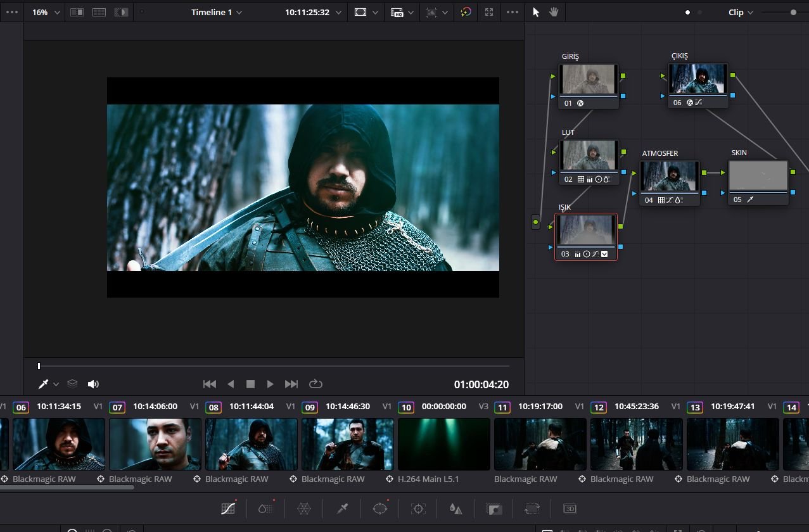Screen dimensions: 809x532
Task: Expand viewer to full screen
Action: 489,12
